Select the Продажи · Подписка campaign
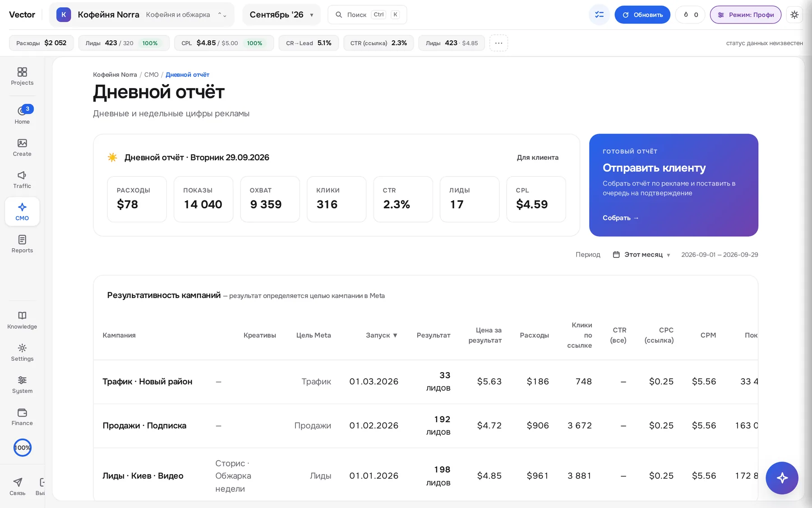This screenshot has height=508, width=812. [425, 426]
